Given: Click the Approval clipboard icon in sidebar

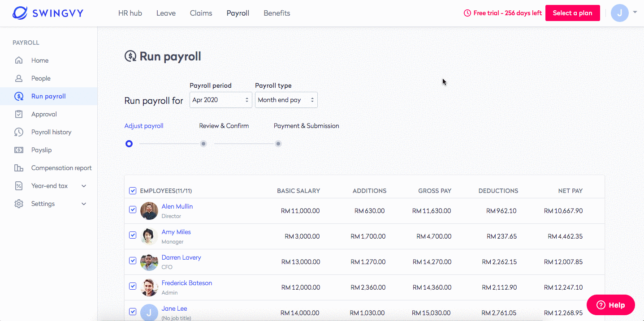Looking at the screenshot, I should [19, 114].
